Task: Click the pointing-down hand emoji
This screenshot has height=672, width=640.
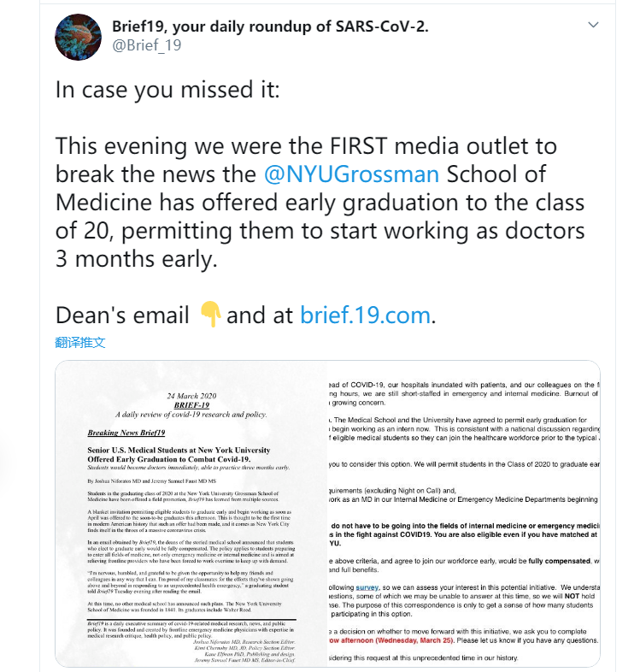Action: (210, 315)
